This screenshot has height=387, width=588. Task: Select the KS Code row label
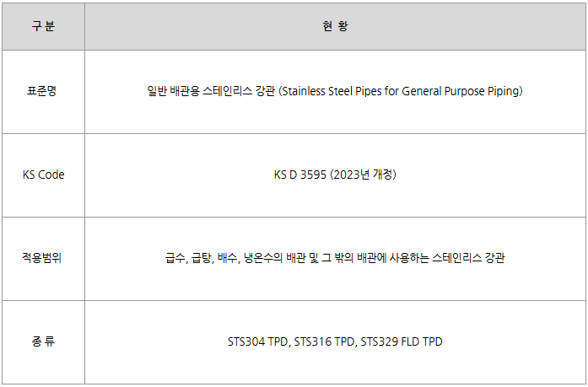[x=43, y=175]
